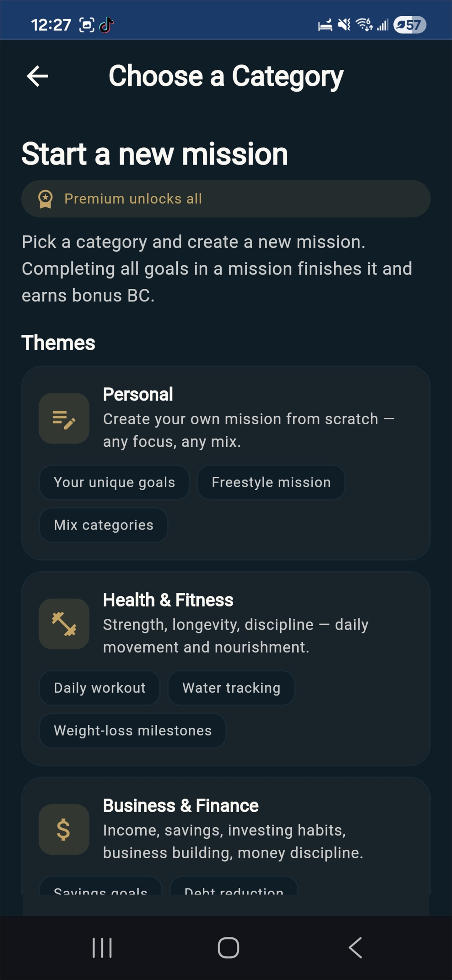Enable the Freestyle mission option

271,482
